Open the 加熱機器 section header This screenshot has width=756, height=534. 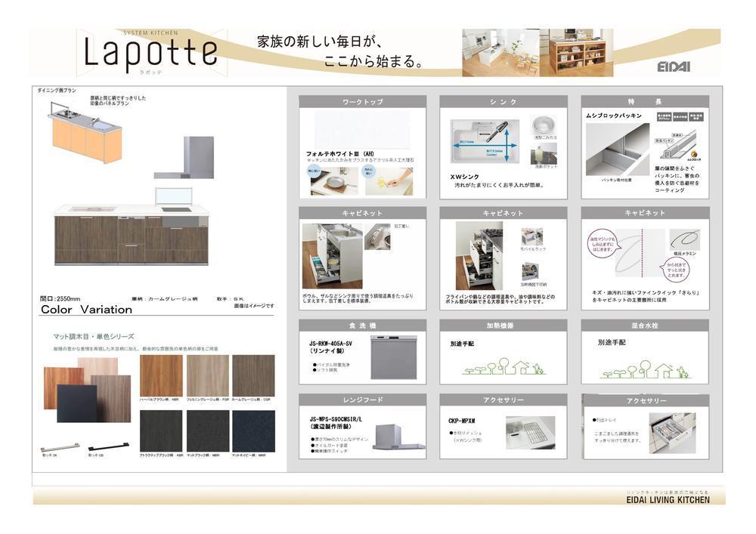tap(503, 326)
